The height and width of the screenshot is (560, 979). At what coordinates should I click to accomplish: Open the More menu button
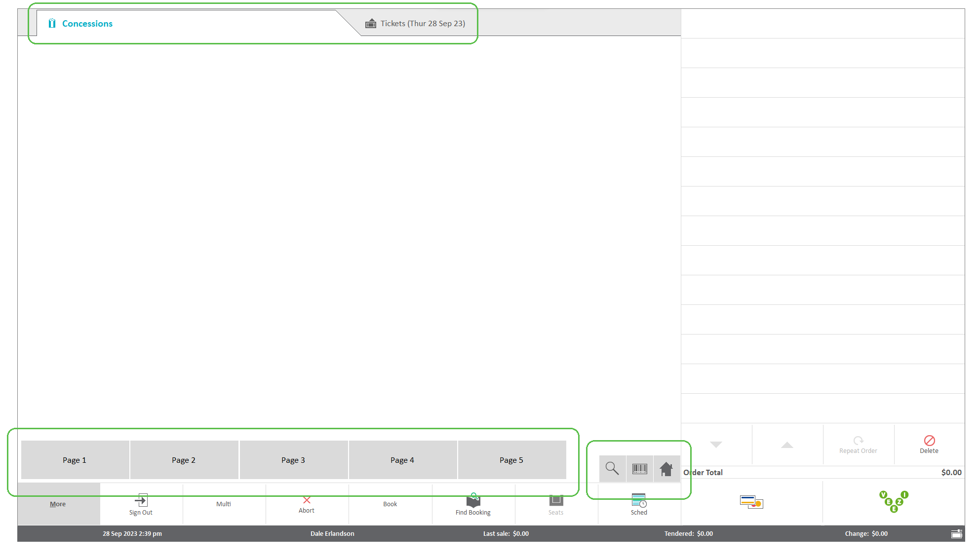coord(58,504)
